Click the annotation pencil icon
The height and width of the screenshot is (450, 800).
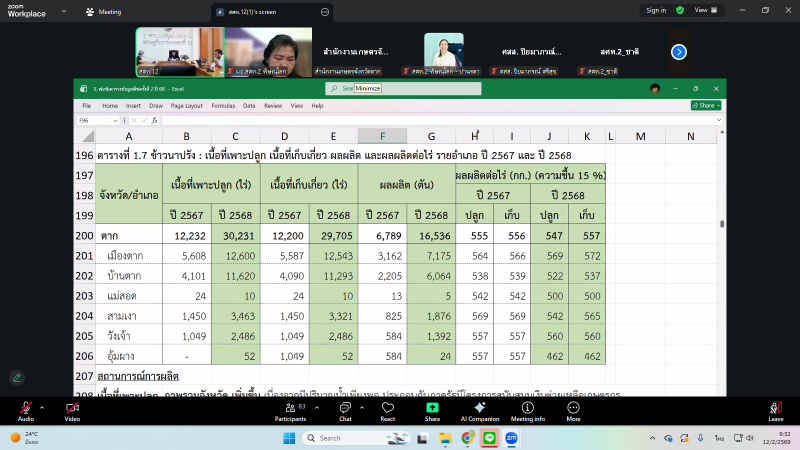[16, 377]
